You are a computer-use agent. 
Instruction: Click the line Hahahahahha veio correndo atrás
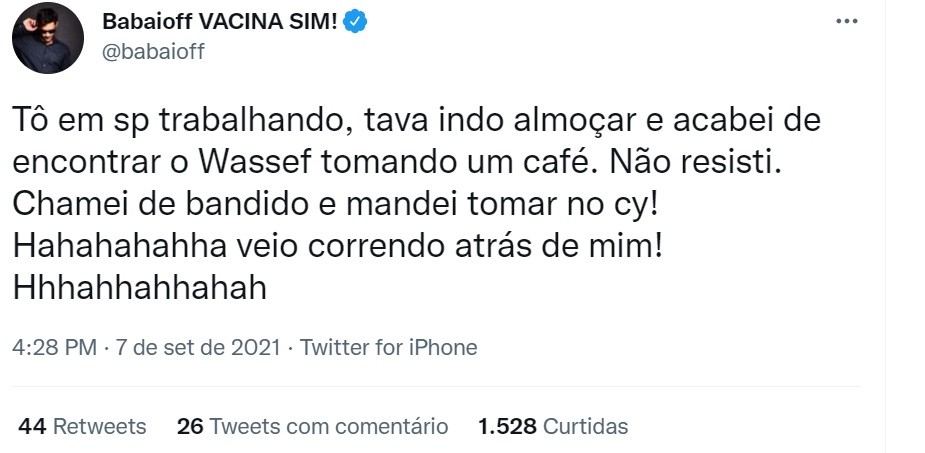point(337,247)
